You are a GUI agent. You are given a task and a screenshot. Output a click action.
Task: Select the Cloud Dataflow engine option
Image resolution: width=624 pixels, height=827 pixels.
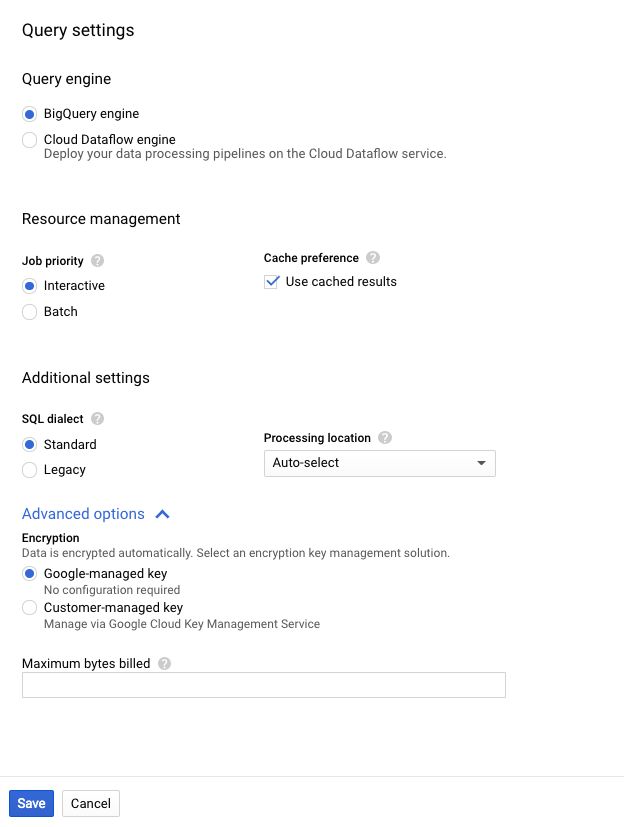click(x=30, y=140)
